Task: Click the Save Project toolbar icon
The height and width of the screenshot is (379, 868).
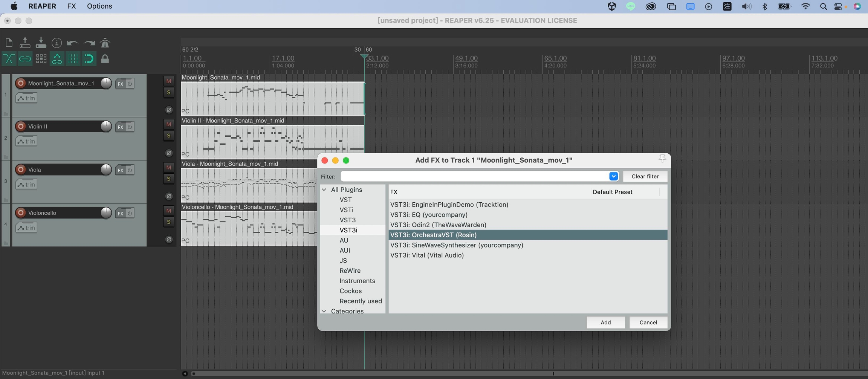Action: [x=41, y=43]
